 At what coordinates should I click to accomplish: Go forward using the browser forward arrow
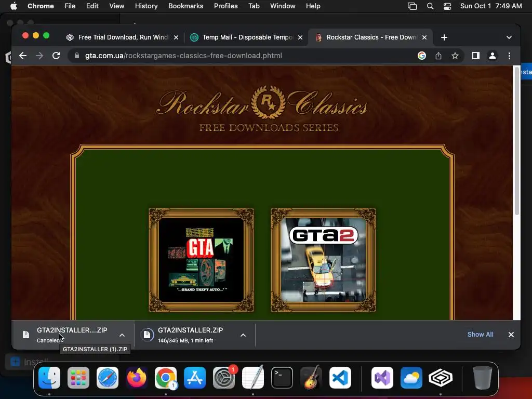pyautogui.click(x=39, y=56)
